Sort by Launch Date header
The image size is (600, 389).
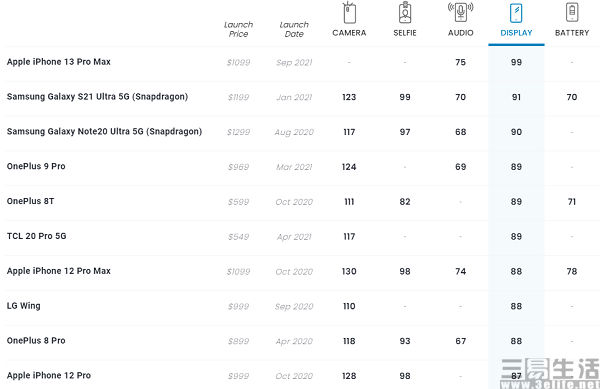[294, 29]
